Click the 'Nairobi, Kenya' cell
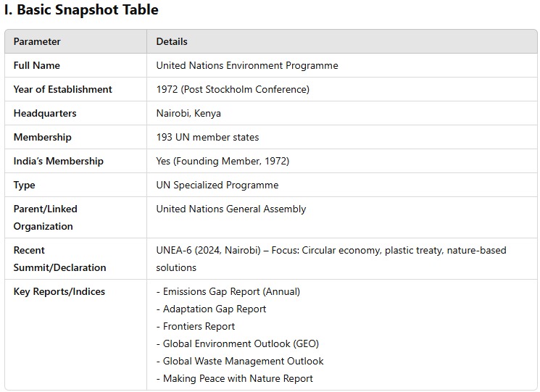This screenshot has width=540, height=392. tap(188, 113)
